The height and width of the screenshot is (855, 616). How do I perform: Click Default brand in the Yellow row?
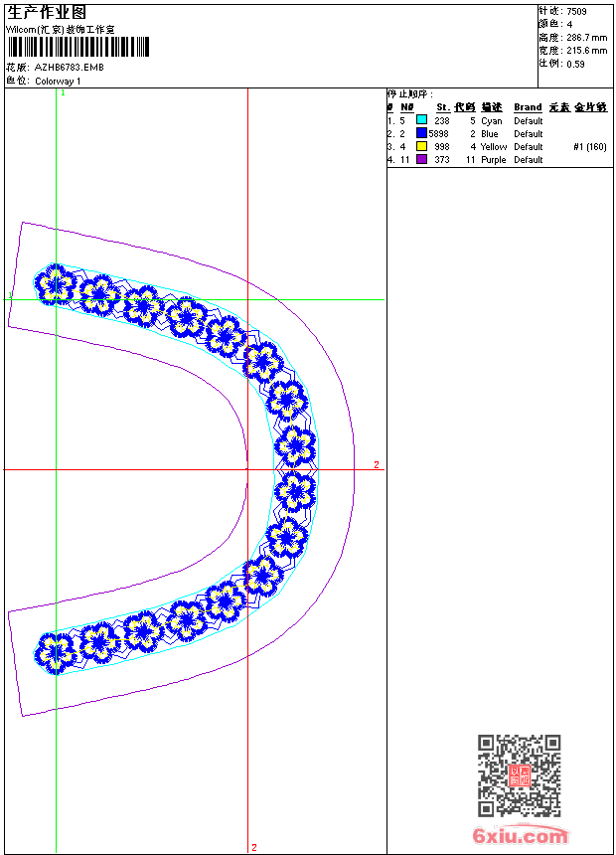point(529,147)
